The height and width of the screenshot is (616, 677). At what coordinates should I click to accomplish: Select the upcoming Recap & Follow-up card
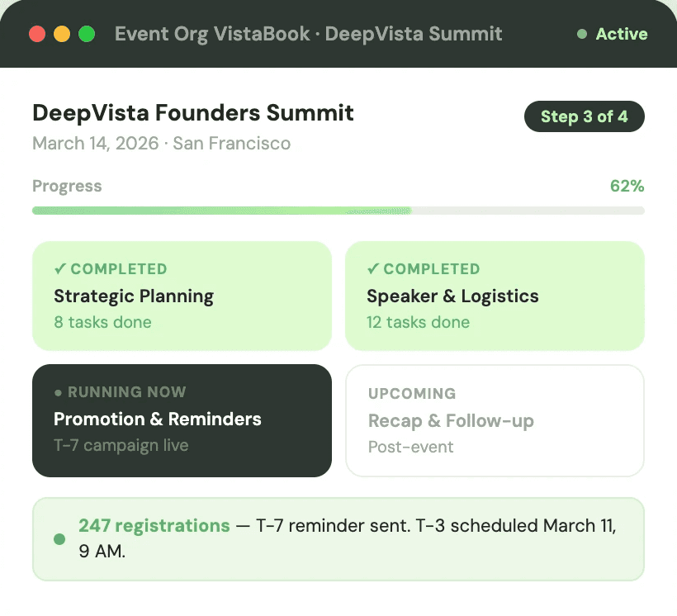point(495,420)
